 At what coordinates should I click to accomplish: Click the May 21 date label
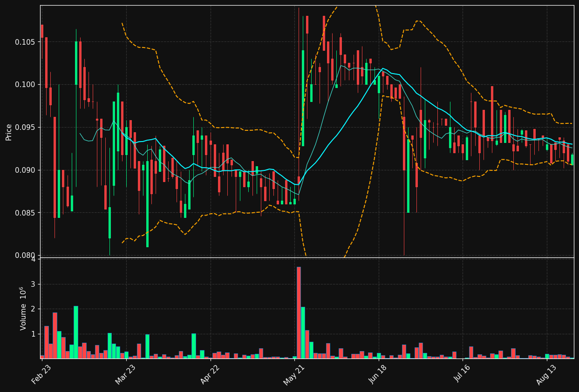click(x=294, y=374)
